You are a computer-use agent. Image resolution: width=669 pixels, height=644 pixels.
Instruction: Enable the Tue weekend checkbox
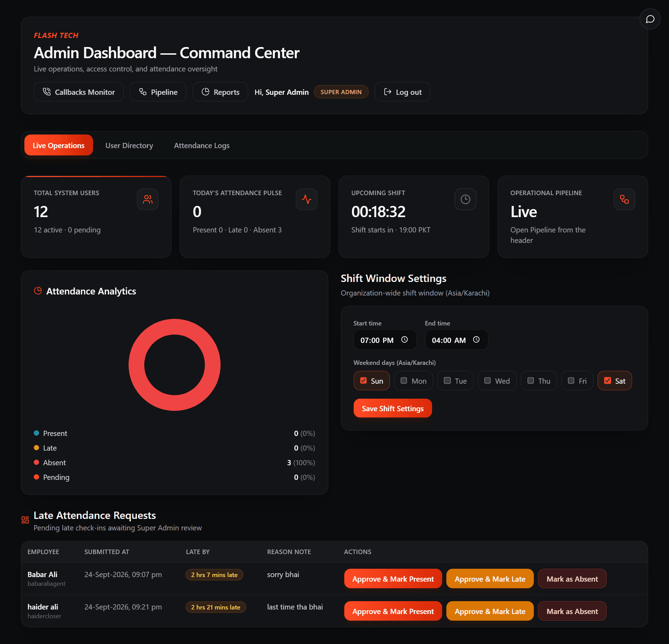[x=447, y=381]
